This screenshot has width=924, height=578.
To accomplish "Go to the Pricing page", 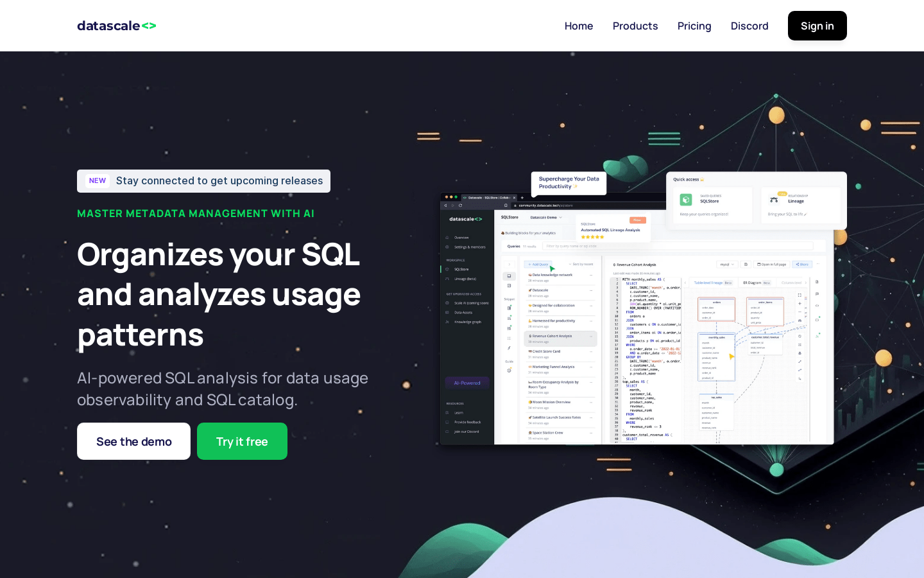I will pyautogui.click(x=694, y=26).
